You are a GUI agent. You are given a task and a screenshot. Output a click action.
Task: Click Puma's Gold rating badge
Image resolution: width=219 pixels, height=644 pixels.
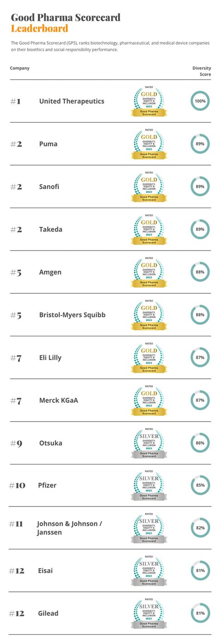point(149,144)
